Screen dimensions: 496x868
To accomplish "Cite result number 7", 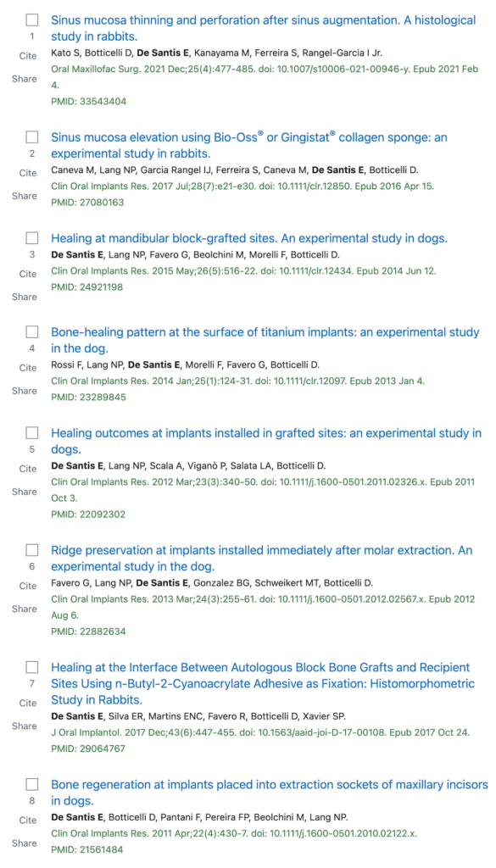I will click(x=28, y=703).
